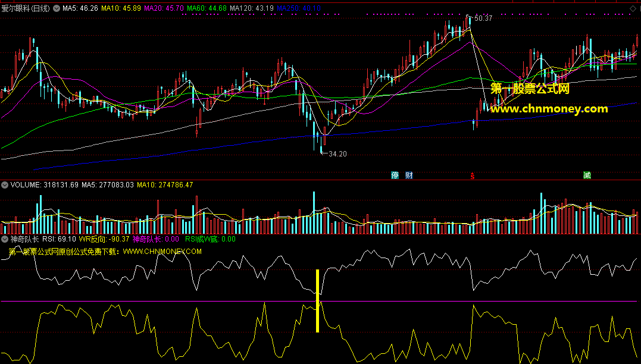This screenshot has height=364, width=641.
Task: Click the MA120: 43.19 label
Action: (x=251, y=8)
